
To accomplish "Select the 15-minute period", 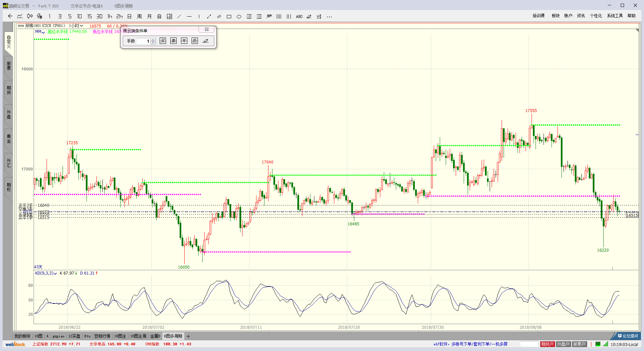I will 89,16.
